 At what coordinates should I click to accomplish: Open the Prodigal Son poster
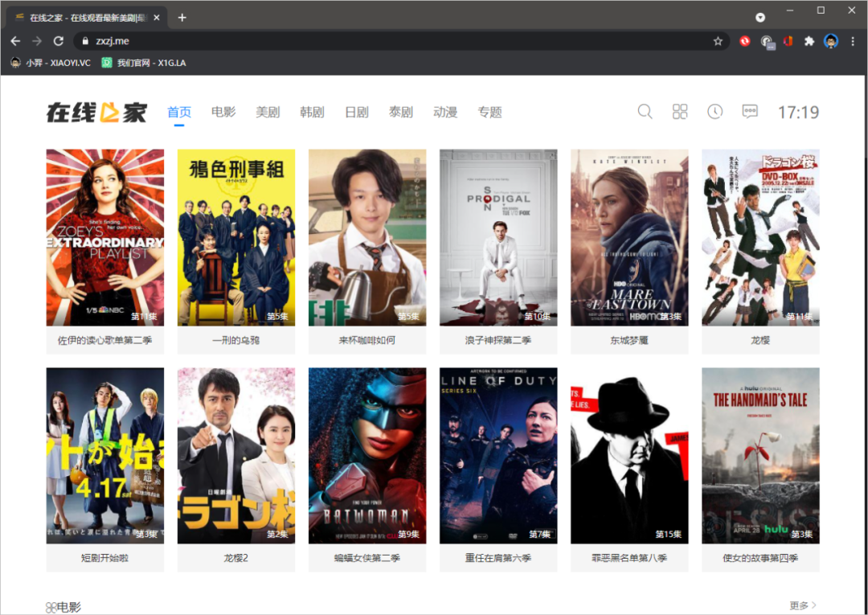[499, 237]
